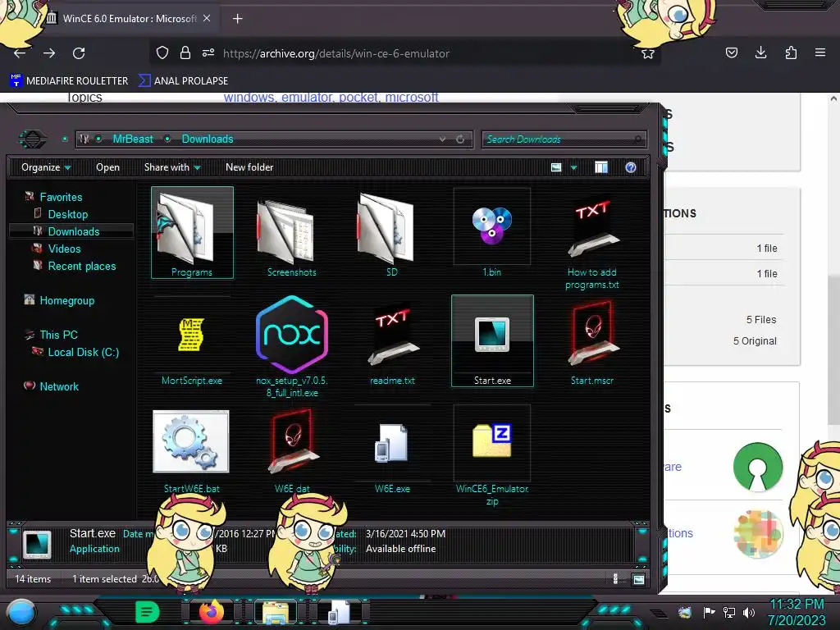Click Downloads in the address breadcrumb
Image resolution: width=840 pixels, height=630 pixels.
pos(208,139)
